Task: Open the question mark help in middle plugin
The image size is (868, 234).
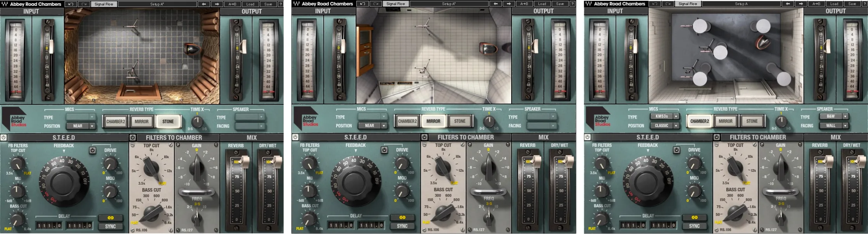Action: click(573, 4)
